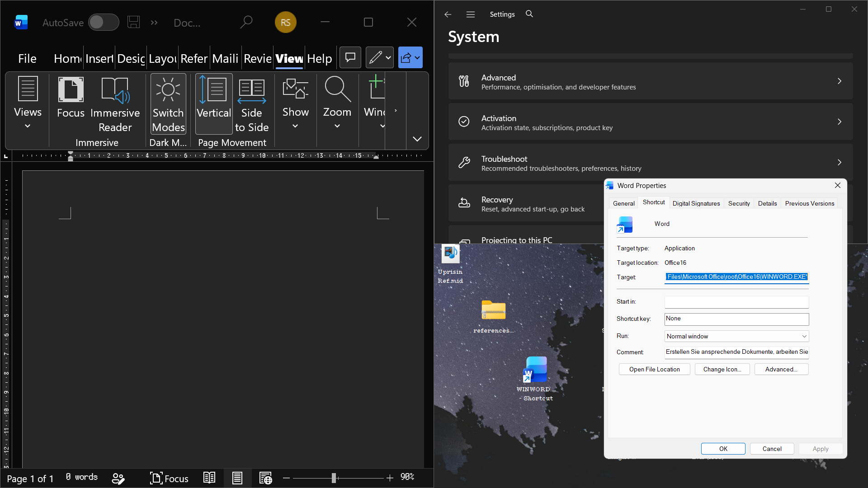The image size is (868, 488).
Task: Click the zoom slider handle in Word
Action: 334,478
